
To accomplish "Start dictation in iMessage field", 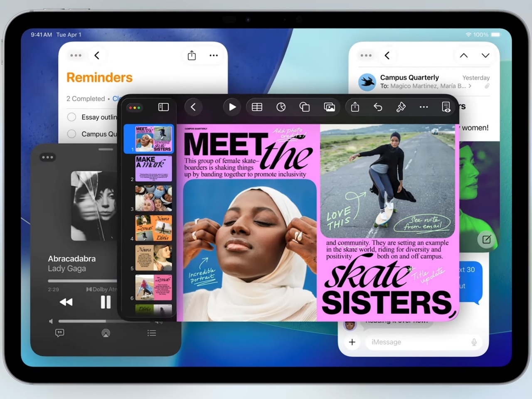I will pyautogui.click(x=474, y=342).
